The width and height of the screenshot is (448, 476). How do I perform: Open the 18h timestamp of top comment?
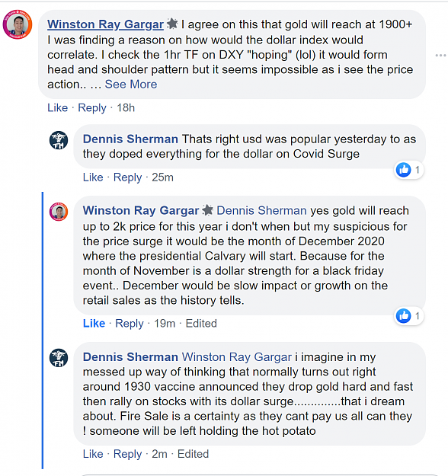tap(126, 108)
